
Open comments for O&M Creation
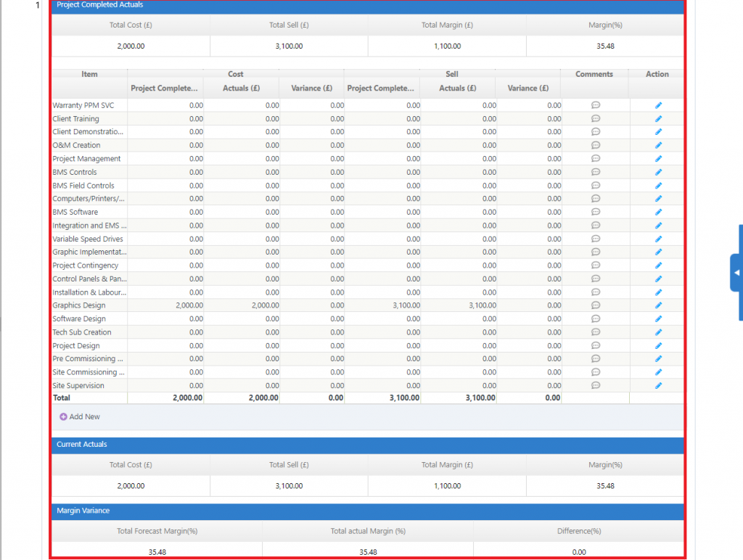click(596, 145)
